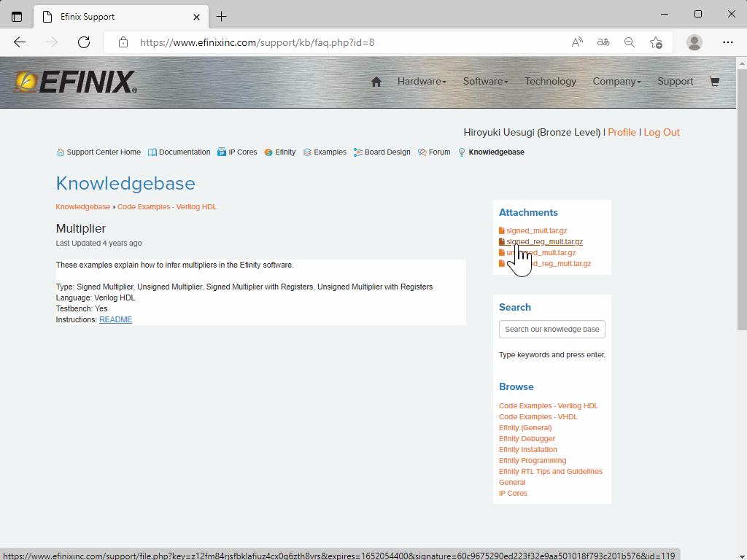Download unsigned_mult.tar.gz attachment

(x=538, y=252)
